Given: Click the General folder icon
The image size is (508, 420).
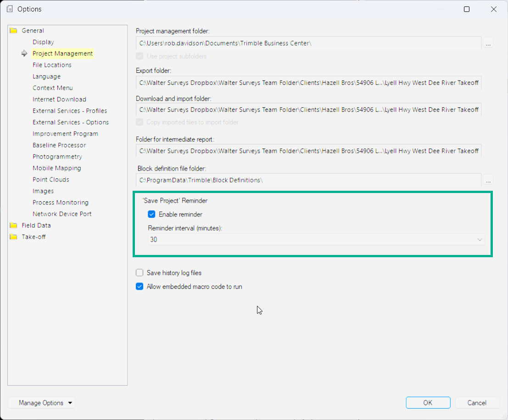Looking at the screenshot, I should pyautogui.click(x=13, y=31).
